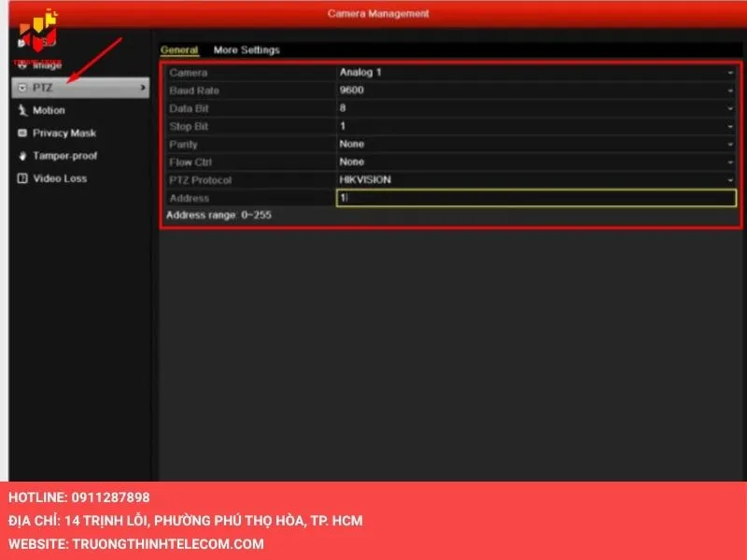Open the Flow Ctrl dropdown

pos(536,162)
